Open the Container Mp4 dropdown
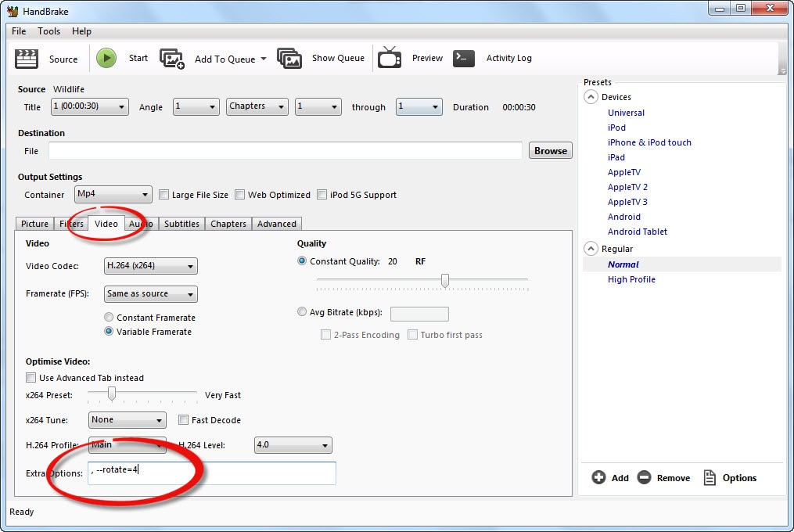794x532 pixels. click(113, 194)
